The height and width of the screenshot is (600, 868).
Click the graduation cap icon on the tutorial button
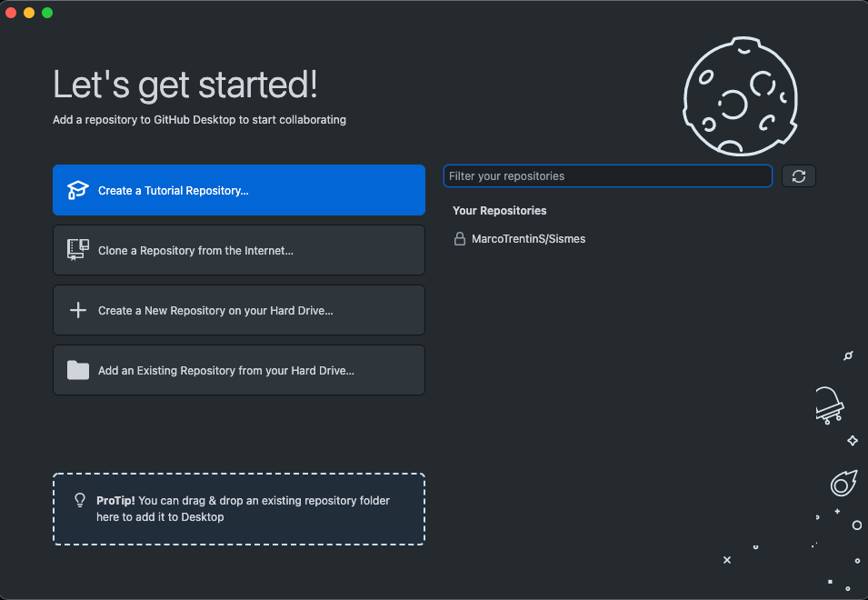coord(77,190)
